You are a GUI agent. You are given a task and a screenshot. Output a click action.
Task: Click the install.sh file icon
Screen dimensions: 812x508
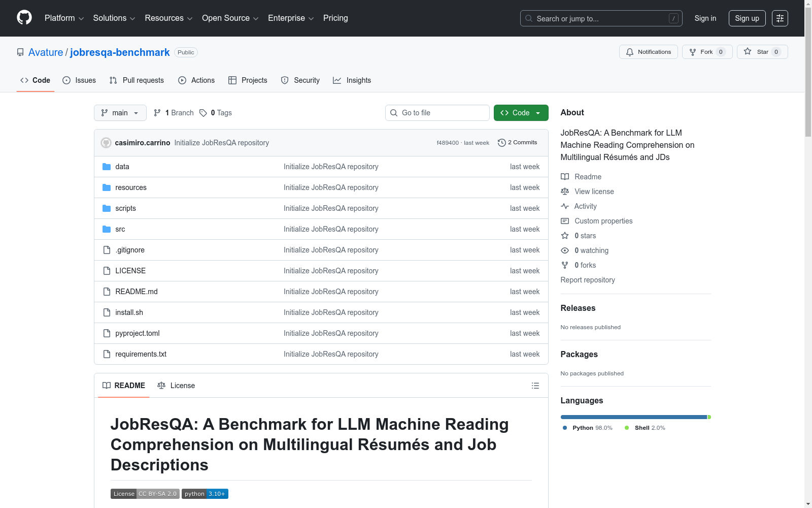107,312
